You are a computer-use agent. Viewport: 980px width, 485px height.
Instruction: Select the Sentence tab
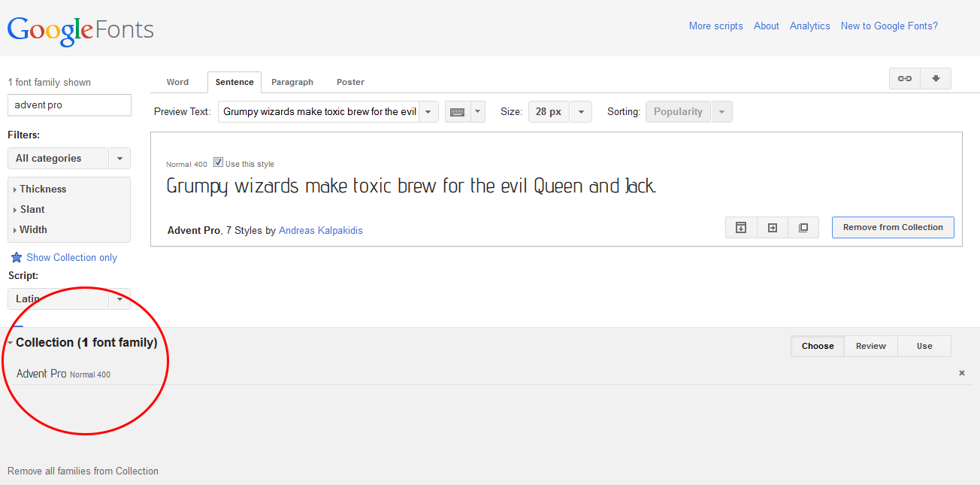coord(234,82)
